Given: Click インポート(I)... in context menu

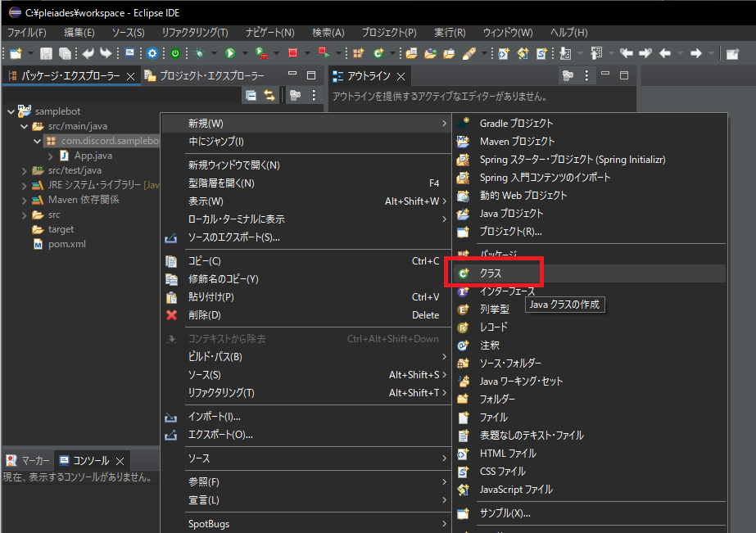Looking at the screenshot, I should (x=306, y=417).
